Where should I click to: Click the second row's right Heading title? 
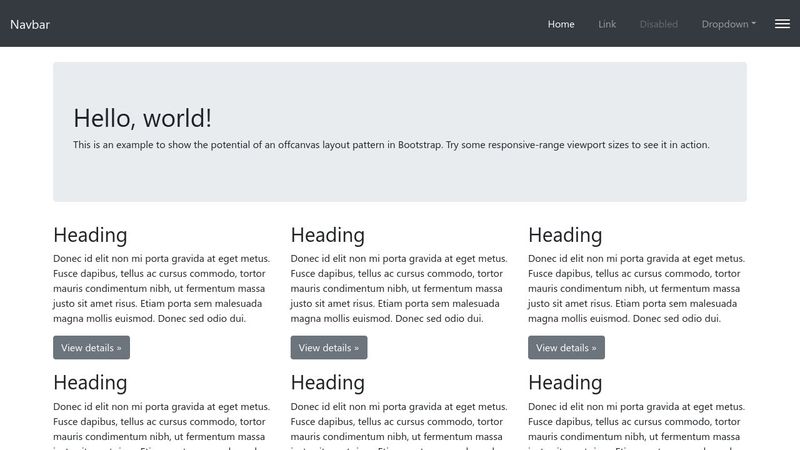(565, 383)
